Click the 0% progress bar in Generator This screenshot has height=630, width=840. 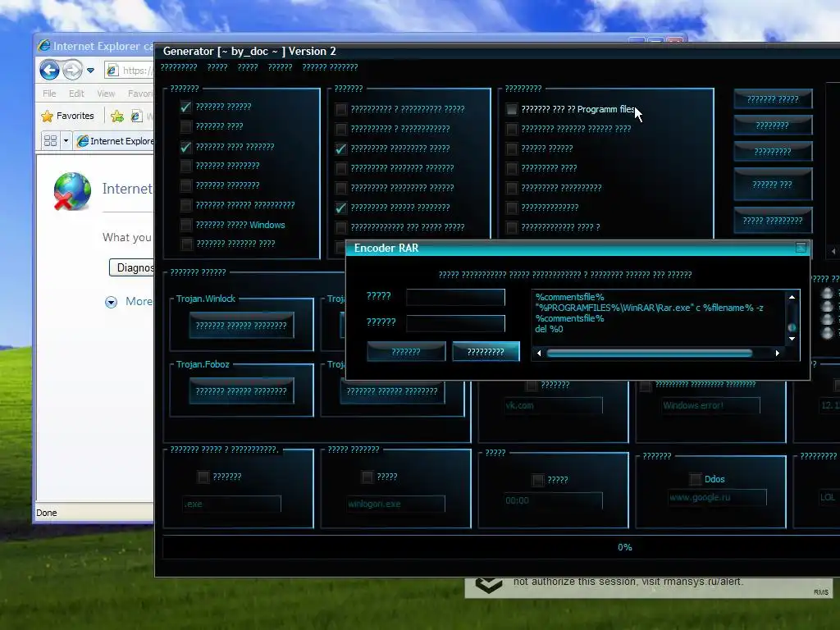point(501,547)
